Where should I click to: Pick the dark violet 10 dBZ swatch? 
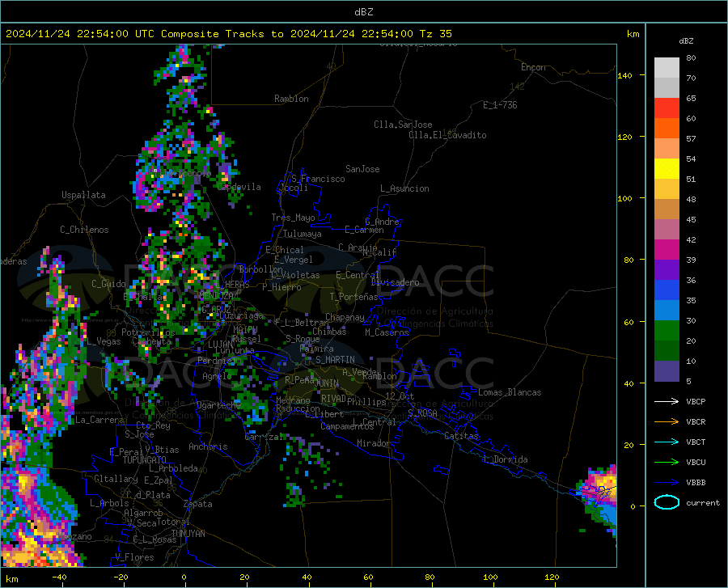click(x=667, y=370)
